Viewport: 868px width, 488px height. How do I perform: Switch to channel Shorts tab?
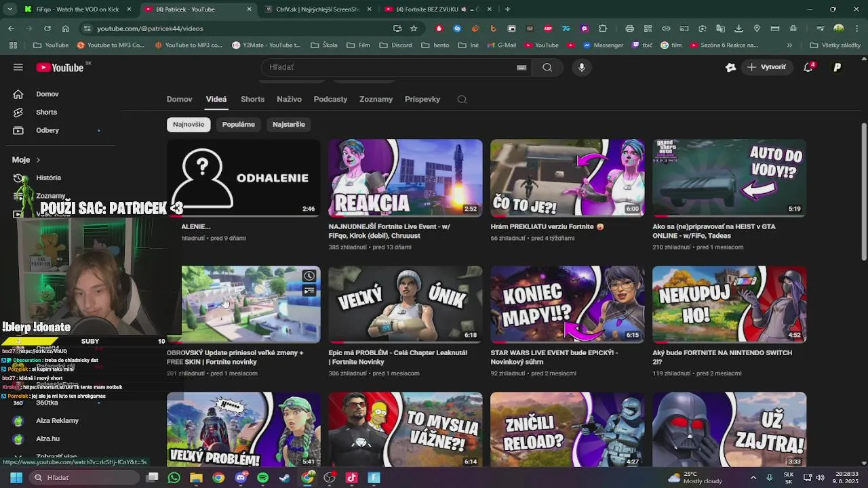coord(252,99)
